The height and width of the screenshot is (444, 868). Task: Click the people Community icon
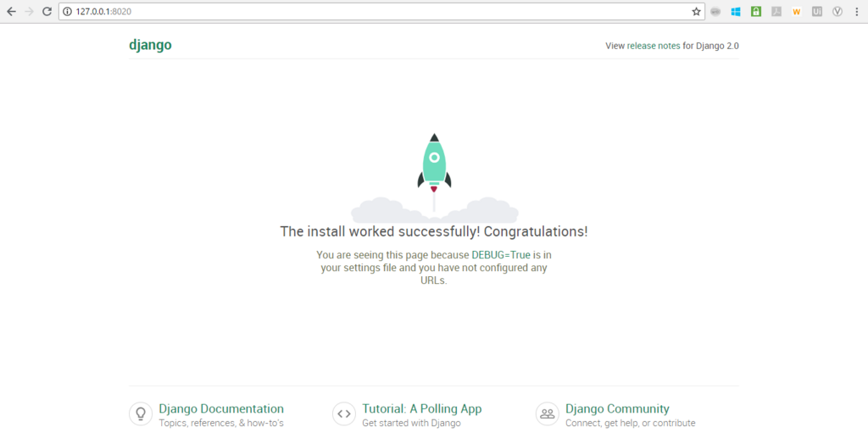tap(547, 414)
